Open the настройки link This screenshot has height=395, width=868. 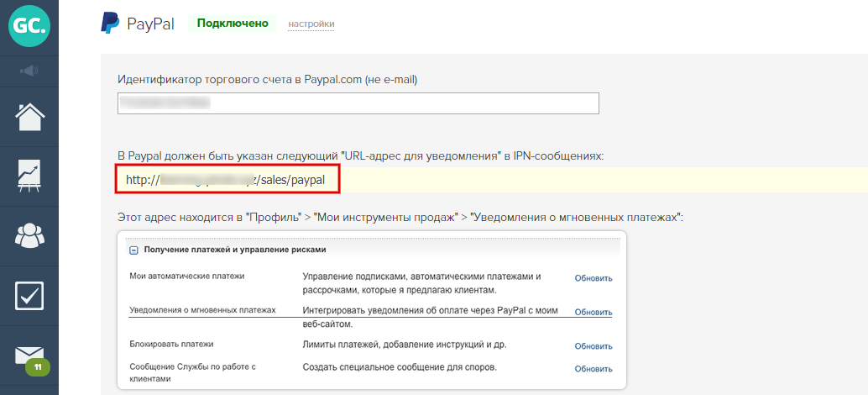[311, 24]
